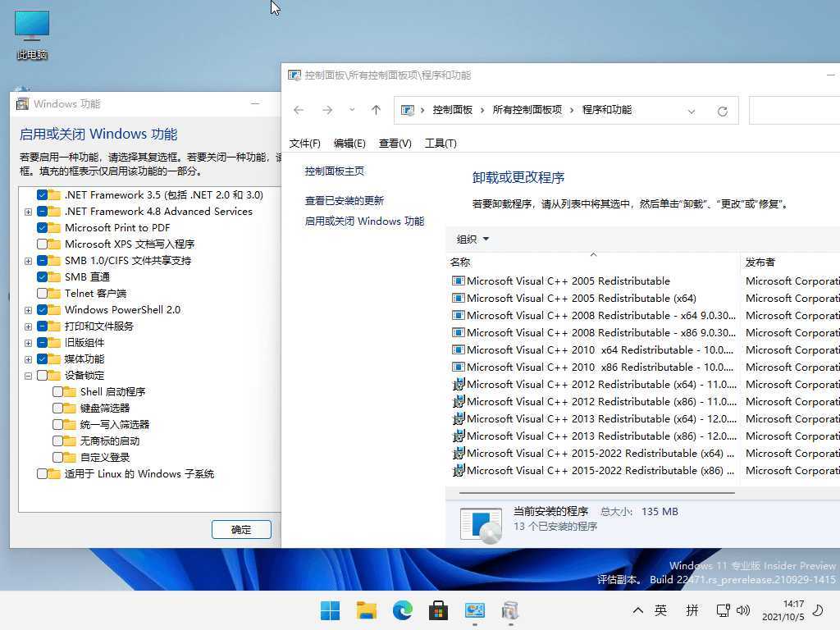Open address bar history dropdown
Image resolution: width=840 pixels, height=630 pixels.
(692, 111)
